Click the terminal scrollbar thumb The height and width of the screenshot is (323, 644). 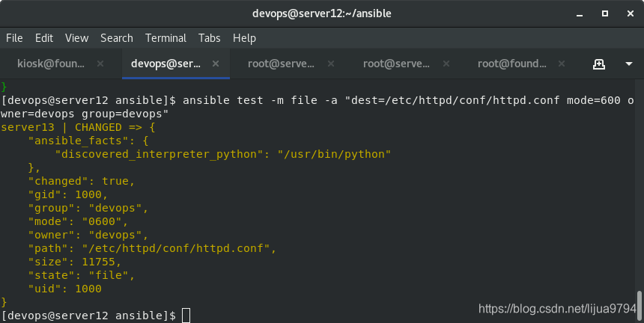point(640,307)
